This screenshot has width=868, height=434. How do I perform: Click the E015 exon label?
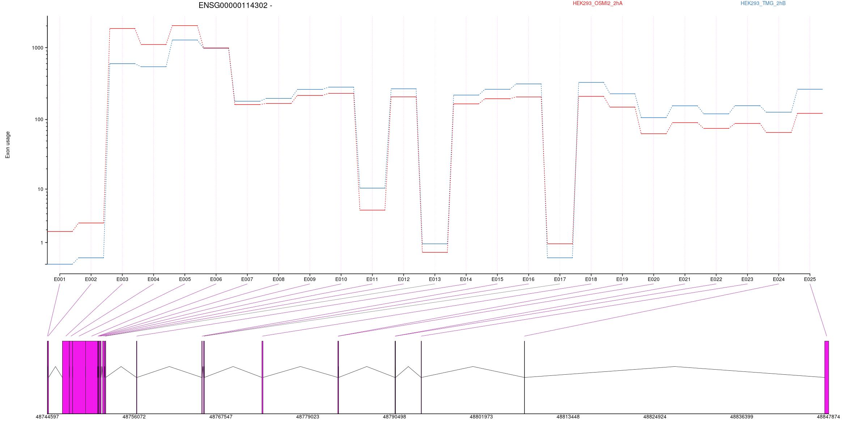[x=497, y=279]
